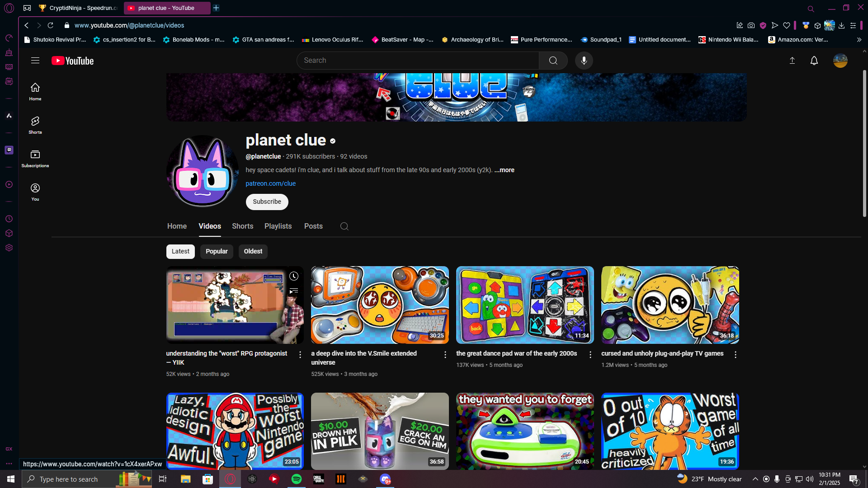Select the Oldest sort chip
Image resolution: width=868 pixels, height=488 pixels.
[253, 252]
